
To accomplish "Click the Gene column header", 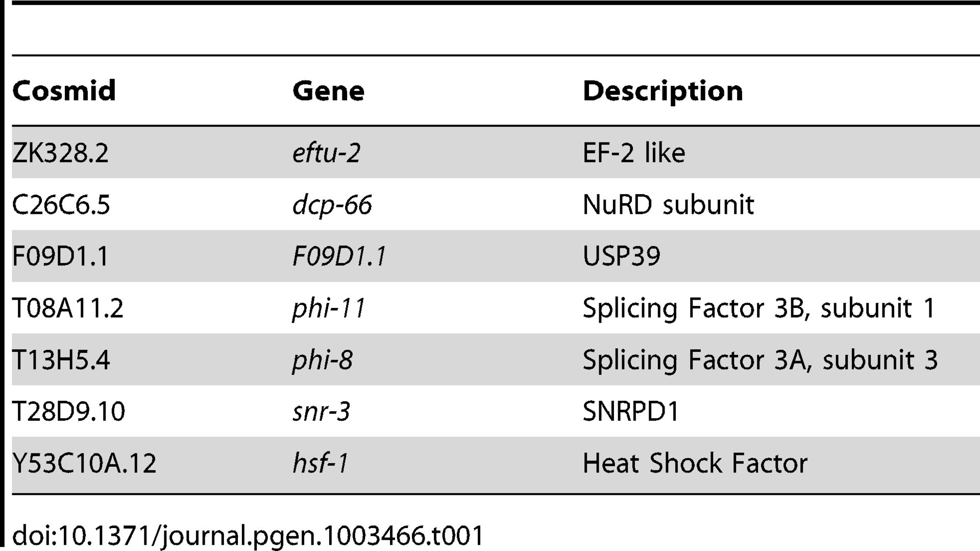I will point(328,91).
